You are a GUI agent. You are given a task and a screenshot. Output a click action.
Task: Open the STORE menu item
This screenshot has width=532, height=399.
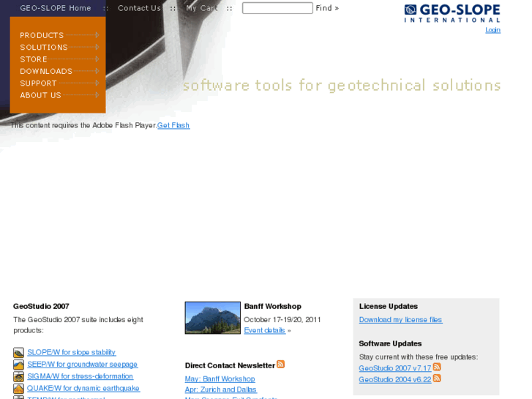[x=34, y=59]
